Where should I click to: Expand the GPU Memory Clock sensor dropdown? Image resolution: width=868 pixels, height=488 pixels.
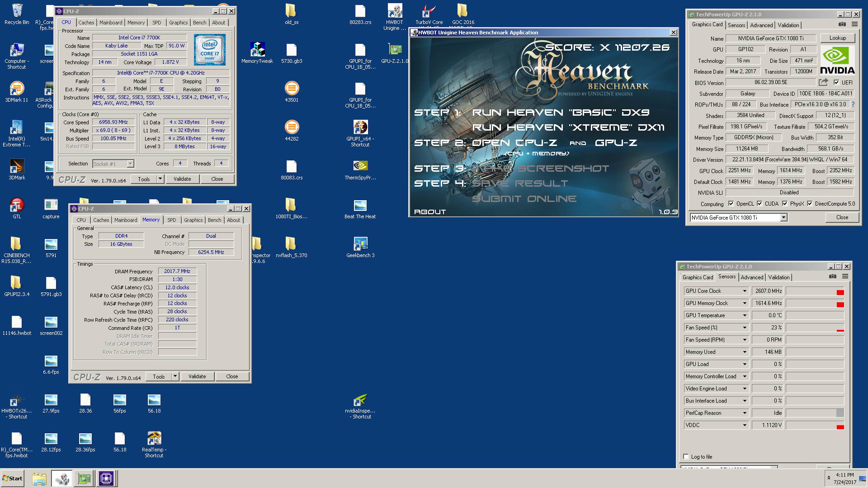click(x=745, y=303)
